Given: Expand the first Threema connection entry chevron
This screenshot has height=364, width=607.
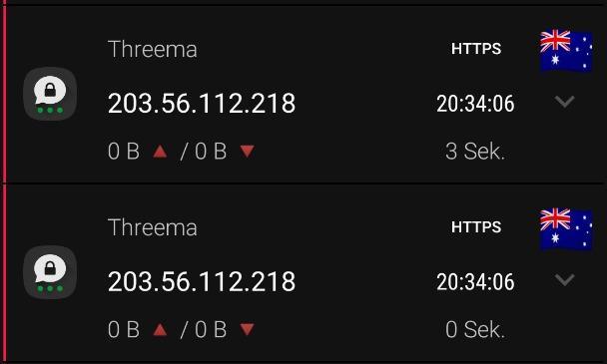Looking at the screenshot, I should tap(564, 102).
